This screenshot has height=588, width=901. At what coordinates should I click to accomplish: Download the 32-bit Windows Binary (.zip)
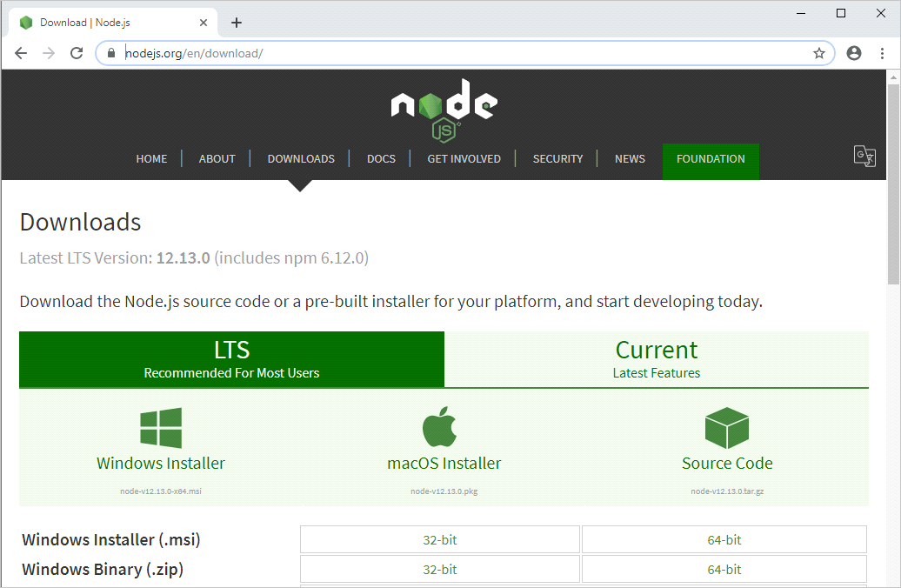(440, 569)
